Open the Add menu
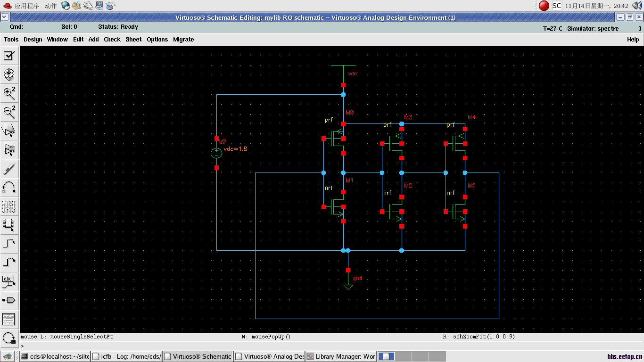The width and height of the screenshot is (644, 362). tap(94, 40)
